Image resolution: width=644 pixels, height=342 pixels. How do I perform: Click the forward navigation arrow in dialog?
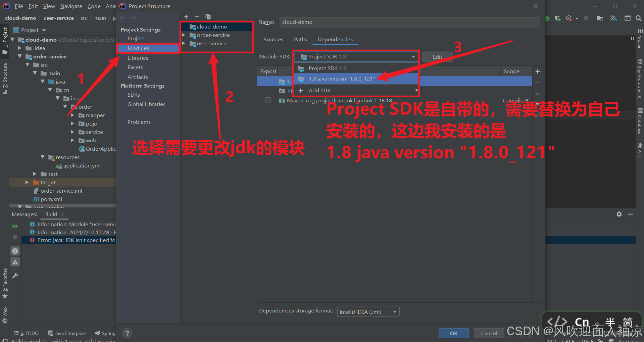(x=134, y=18)
